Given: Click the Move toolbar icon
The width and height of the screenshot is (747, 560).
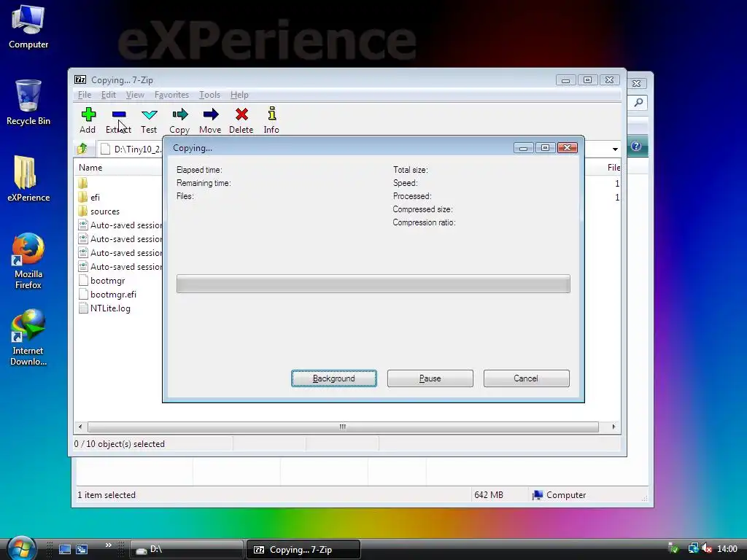Looking at the screenshot, I should [x=211, y=114].
